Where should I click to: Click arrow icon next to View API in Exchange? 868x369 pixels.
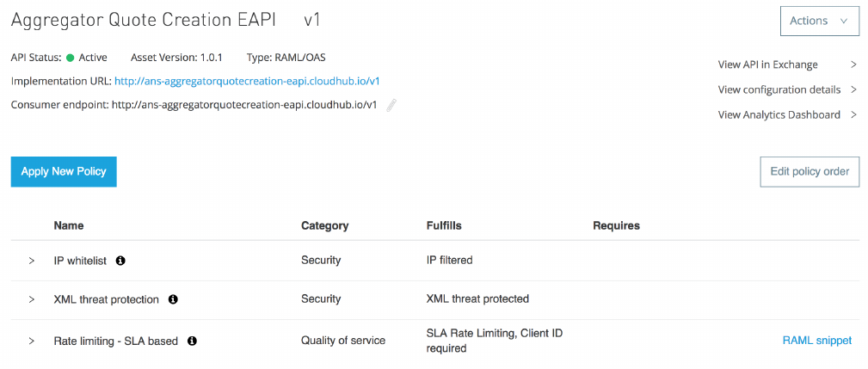853,65
